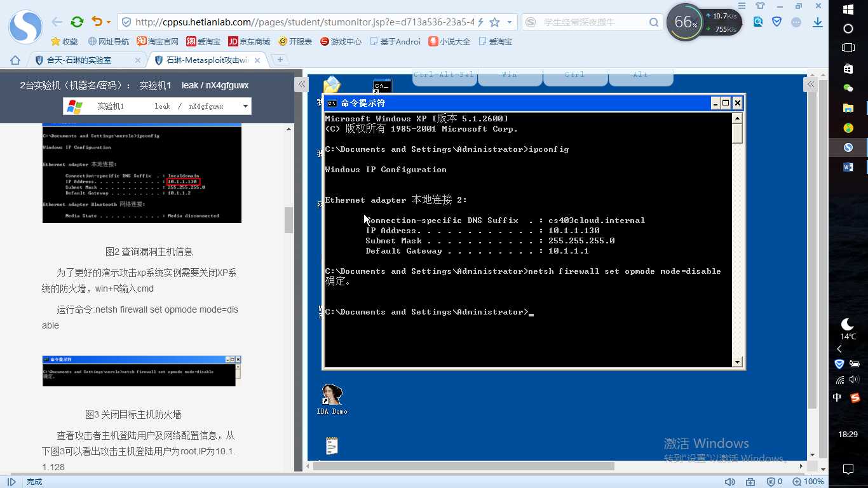Open the status bar toolbox icon
Viewport: 868px width, 488px height.
[x=750, y=482]
